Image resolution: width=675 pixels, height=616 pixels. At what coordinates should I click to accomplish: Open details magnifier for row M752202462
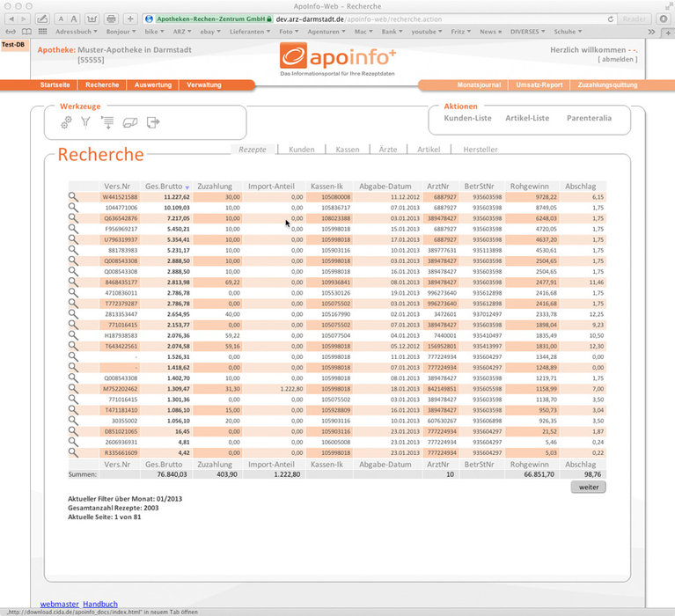[x=73, y=389]
